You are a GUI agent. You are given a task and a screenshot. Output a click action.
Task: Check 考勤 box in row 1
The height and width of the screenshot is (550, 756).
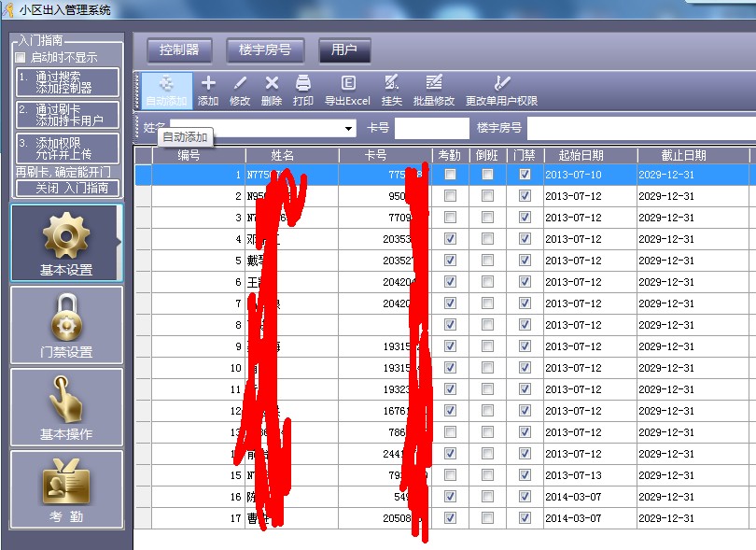tap(450, 175)
